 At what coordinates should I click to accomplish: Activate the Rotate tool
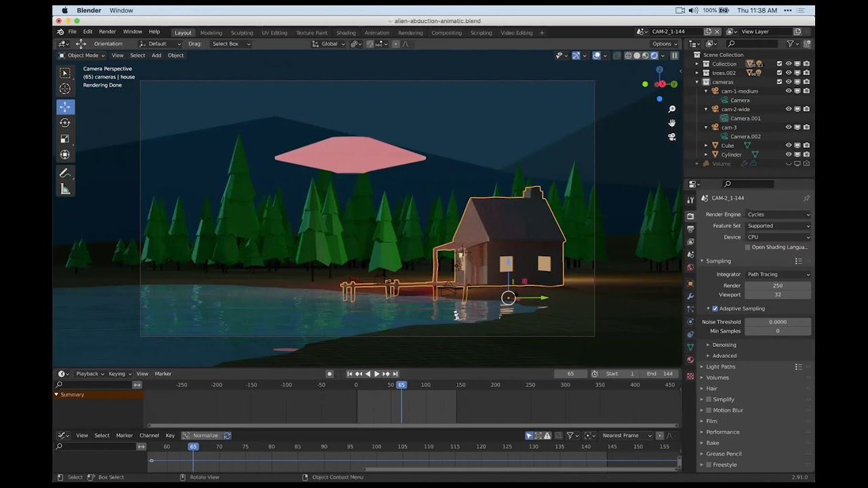(65, 123)
